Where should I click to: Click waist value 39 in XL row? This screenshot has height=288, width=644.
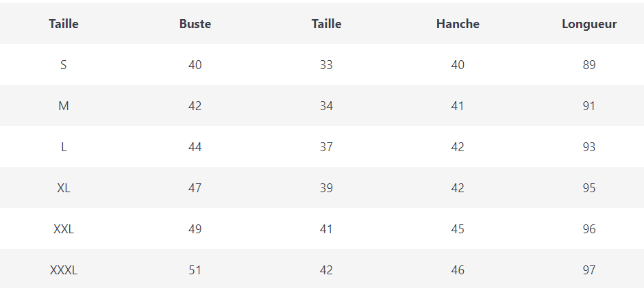coord(326,188)
